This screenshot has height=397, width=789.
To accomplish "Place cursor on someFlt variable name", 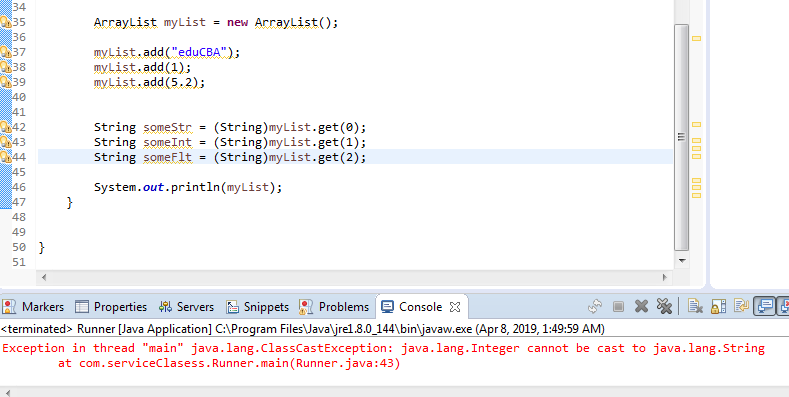I will point(168,157).
